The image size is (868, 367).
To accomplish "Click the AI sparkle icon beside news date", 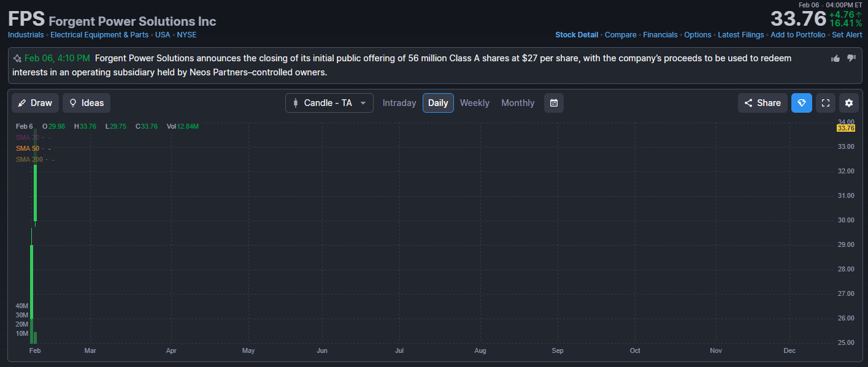I will point(17,59).
